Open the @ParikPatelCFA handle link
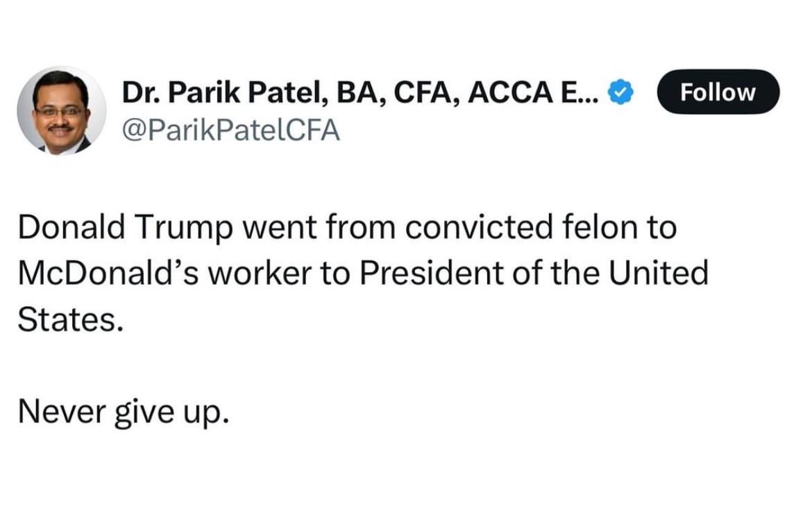Viewport: 812px width, 525px height. click(231, 130)
